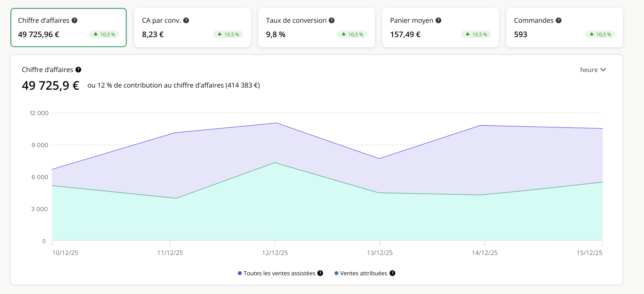The height and width of the screenshot is (294, 644).
Task: Open the Commandes metric card
Action: [564, 28]
